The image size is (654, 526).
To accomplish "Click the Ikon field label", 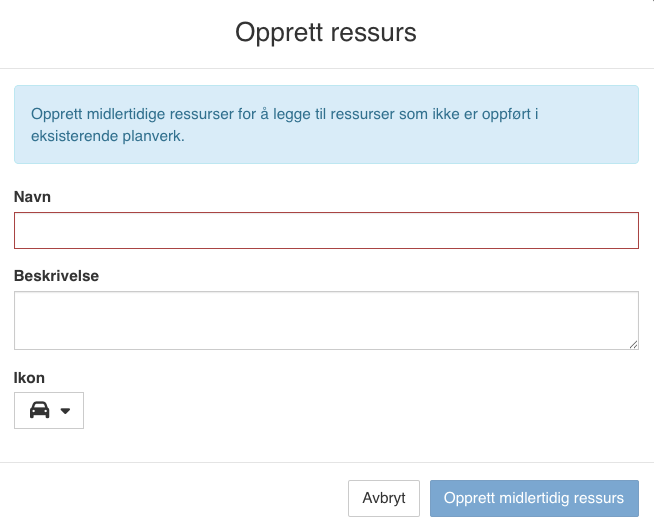I will pyautogui.click(x=29, y=377).
